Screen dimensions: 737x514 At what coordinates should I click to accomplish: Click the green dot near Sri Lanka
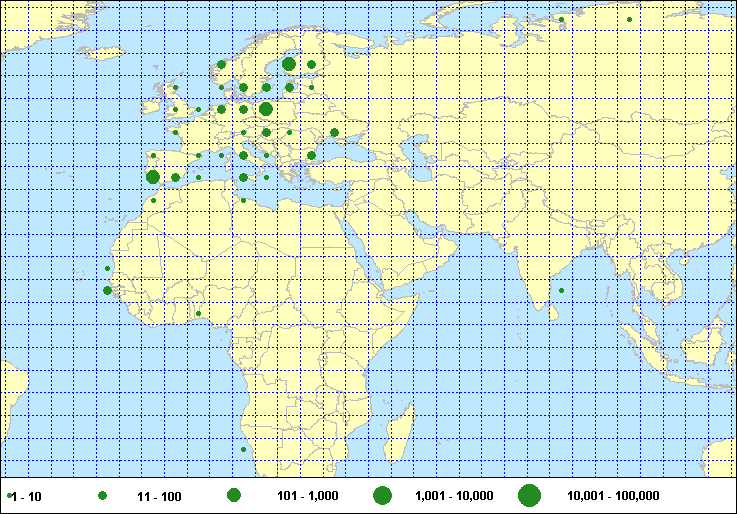[561, 291]
